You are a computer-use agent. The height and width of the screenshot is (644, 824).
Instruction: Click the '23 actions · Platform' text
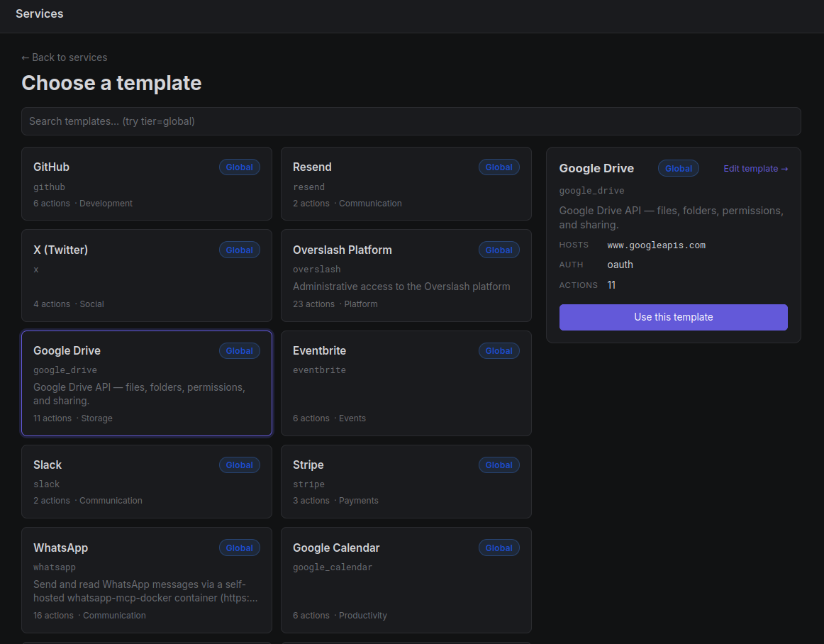point(335,304)
